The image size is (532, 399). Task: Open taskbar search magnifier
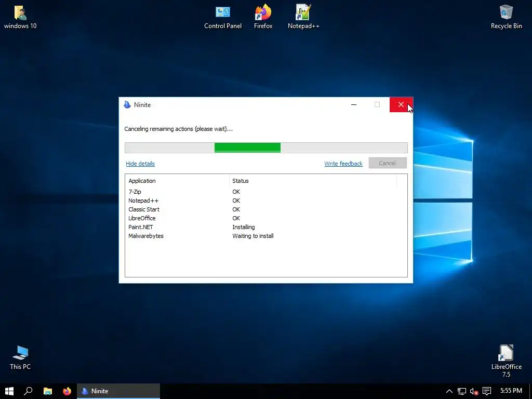(x=28, y=391)
